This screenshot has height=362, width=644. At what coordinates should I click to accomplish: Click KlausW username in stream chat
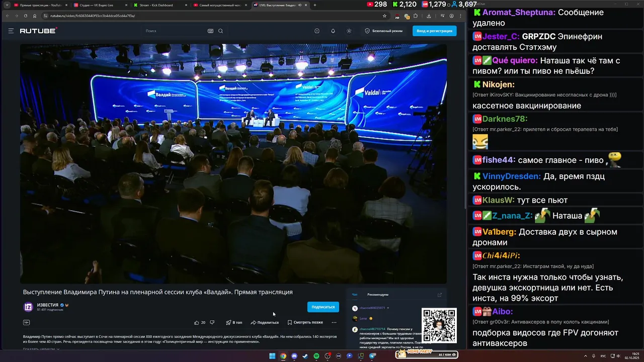click(499, 200)
